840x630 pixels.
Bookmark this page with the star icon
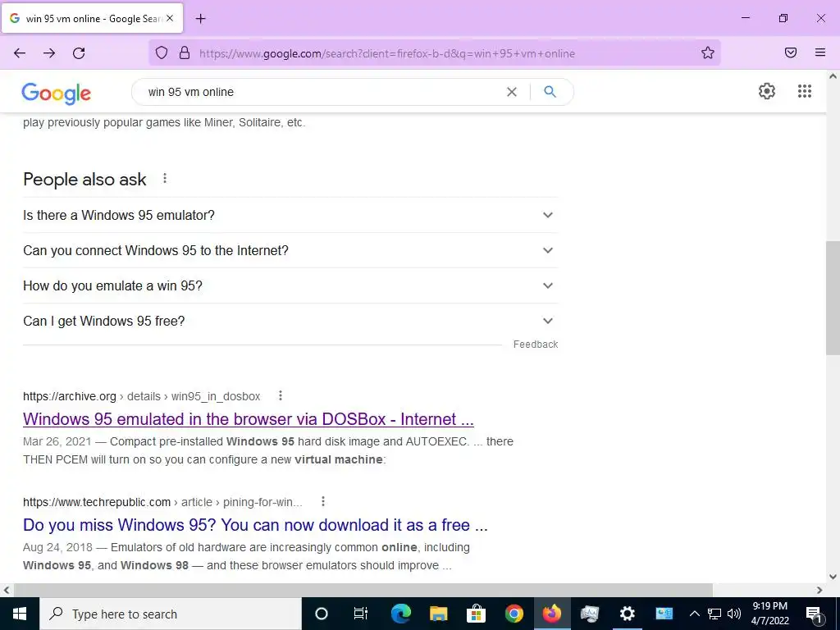point(708,52)
